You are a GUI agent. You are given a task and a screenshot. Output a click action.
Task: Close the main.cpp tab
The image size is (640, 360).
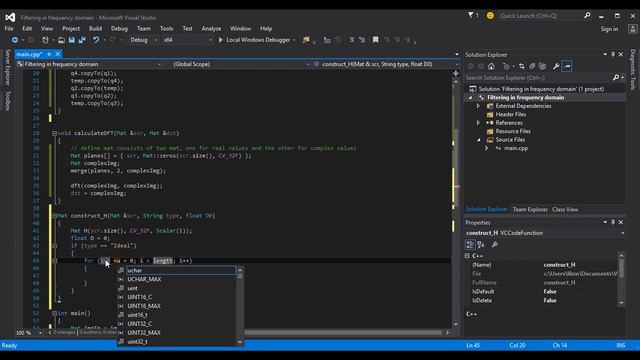(x=58, y=54)
